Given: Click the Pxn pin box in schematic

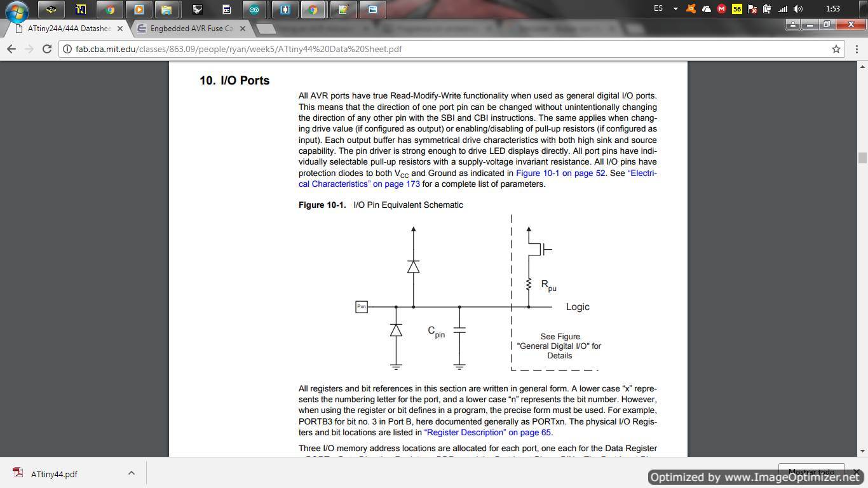Looking at the screenshot, I should pos(362,307).
